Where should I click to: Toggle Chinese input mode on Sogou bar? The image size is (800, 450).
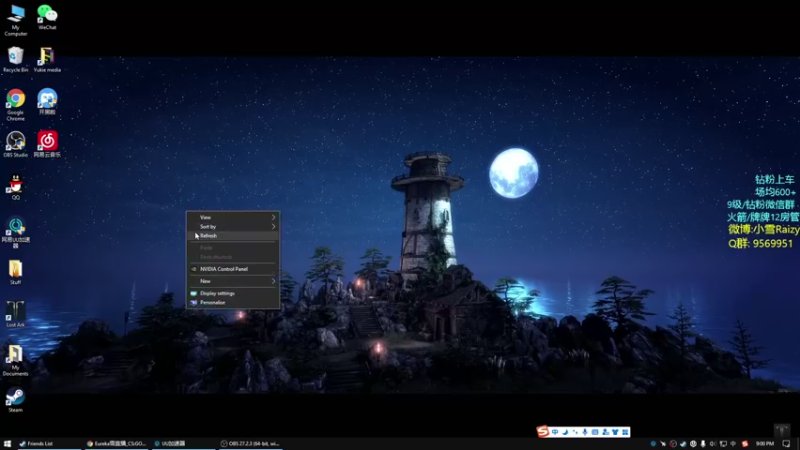click(555, 432)
